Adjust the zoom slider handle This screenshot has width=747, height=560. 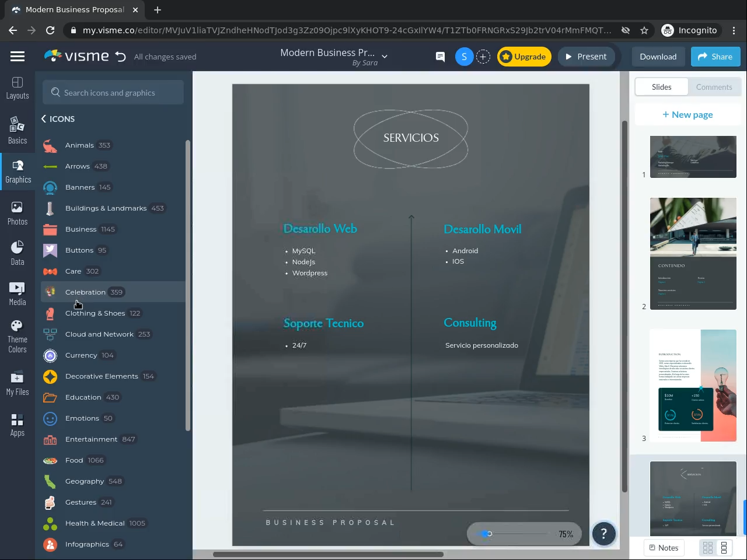click(x=490, y=534)
